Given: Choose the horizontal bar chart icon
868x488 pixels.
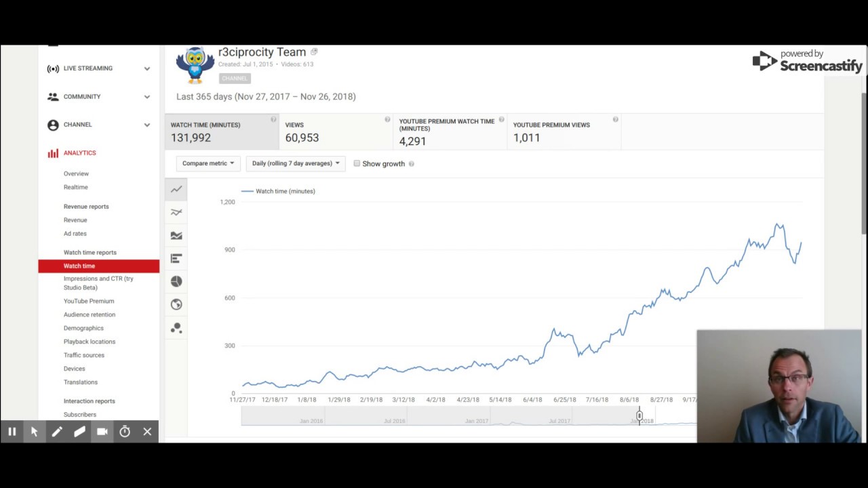Looking at the screenshot, I should 176,258.
